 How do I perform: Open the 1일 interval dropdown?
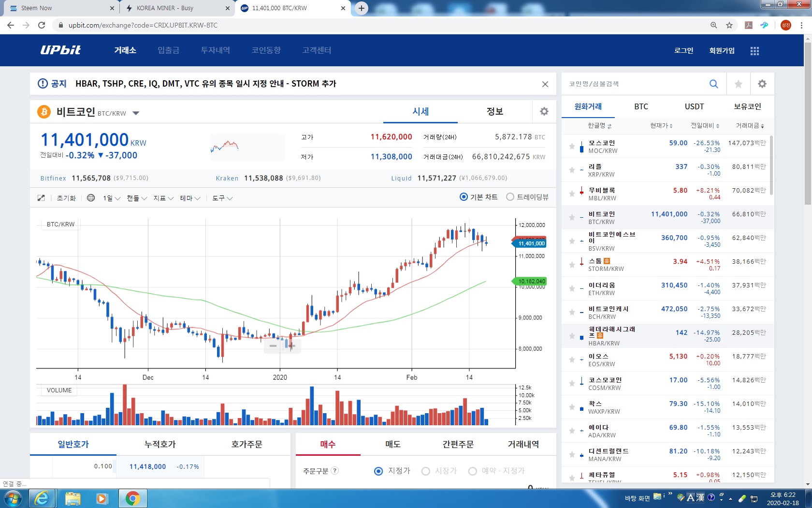[112, 198]
